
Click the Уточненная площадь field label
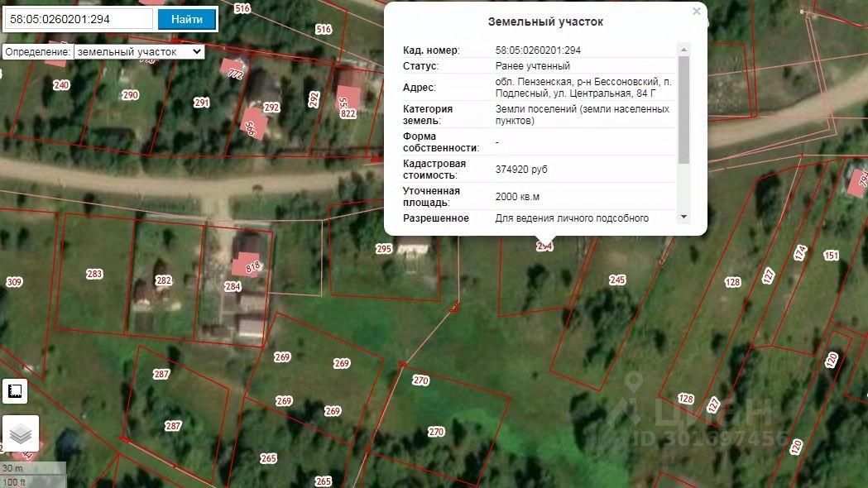pyautogui.click(x=431, y=196)
